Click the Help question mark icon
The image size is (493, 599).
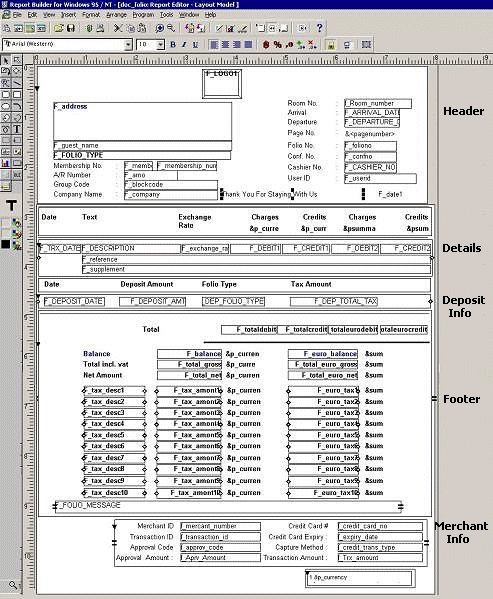pos(319,28)
